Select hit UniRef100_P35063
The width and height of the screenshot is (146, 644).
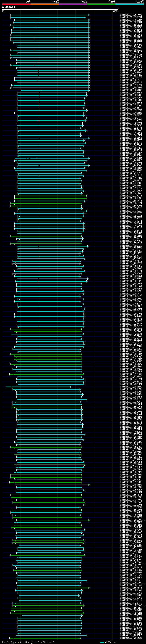pos(131,63)
